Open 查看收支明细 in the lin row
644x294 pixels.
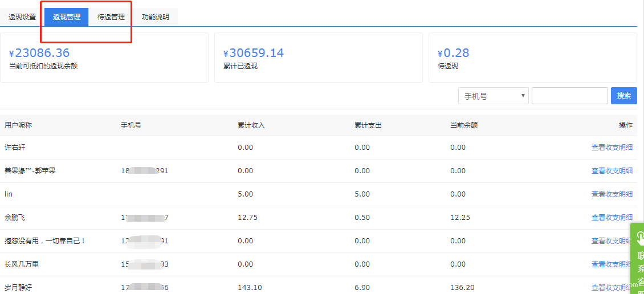coord(612,194)
